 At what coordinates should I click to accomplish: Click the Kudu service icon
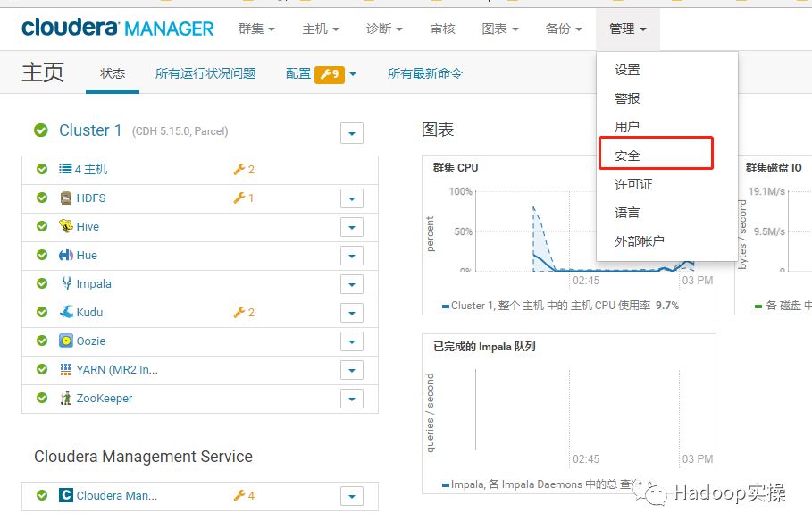pyautogui.click(x=66, y=312)
